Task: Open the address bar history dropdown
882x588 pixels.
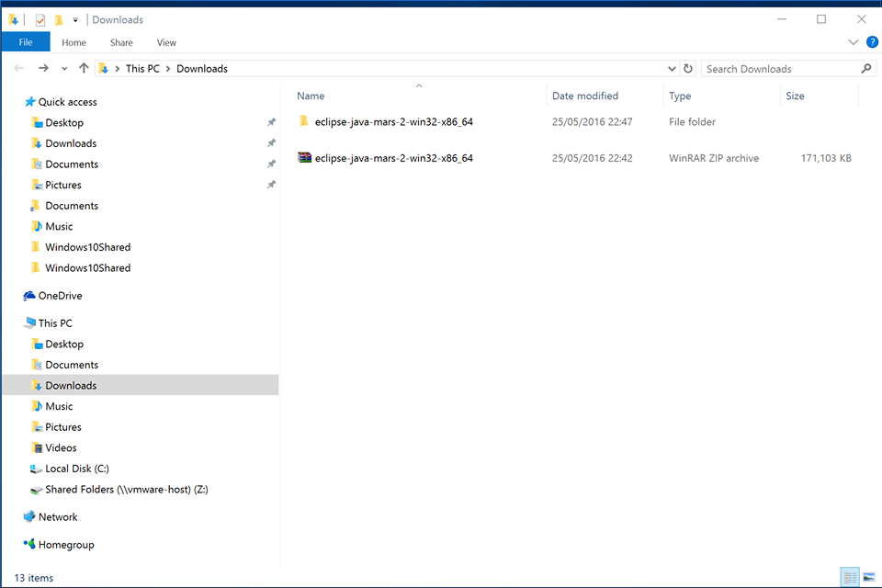Action: (672, 69)
